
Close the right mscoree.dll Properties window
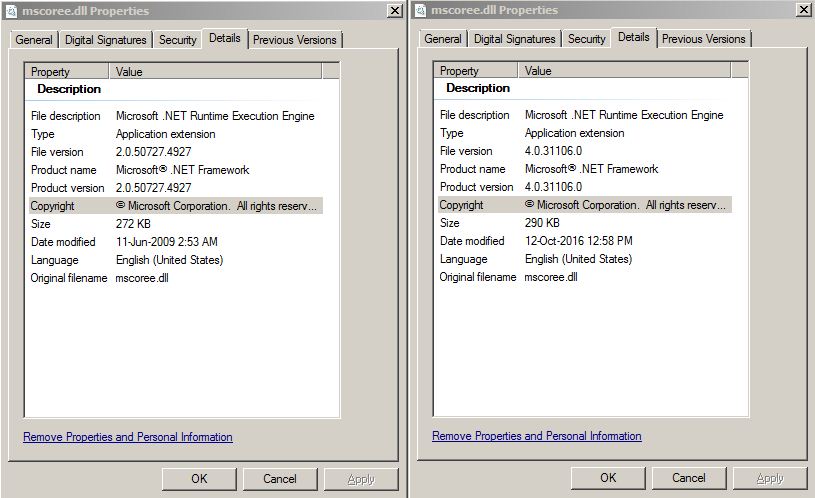pyautogui.click(x=804, y=10)
